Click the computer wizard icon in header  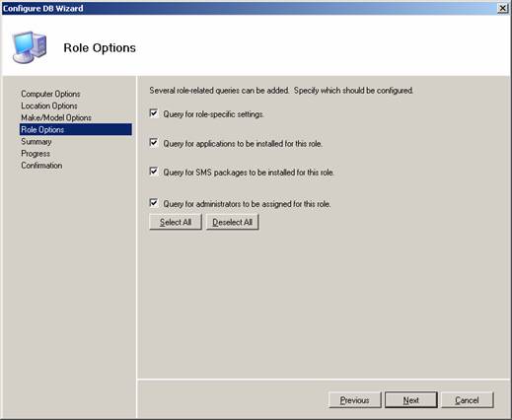tap(30, 47)
